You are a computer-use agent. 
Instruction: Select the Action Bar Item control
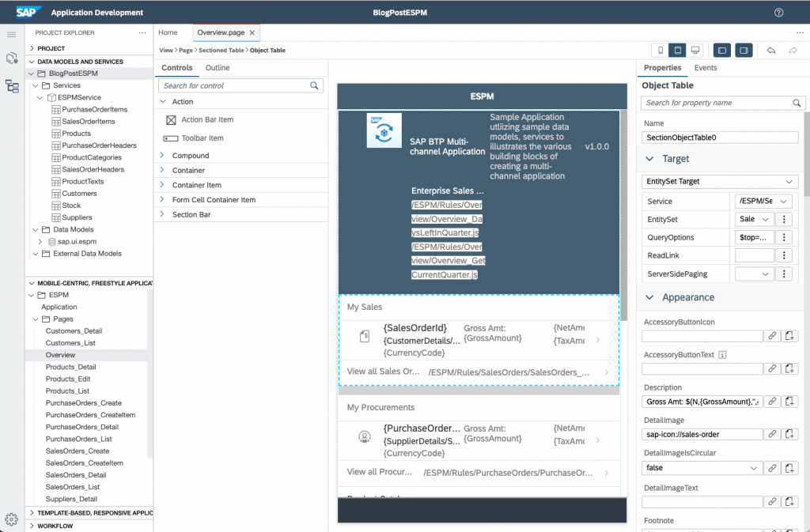pyautogui.click(x=199, y=119)
